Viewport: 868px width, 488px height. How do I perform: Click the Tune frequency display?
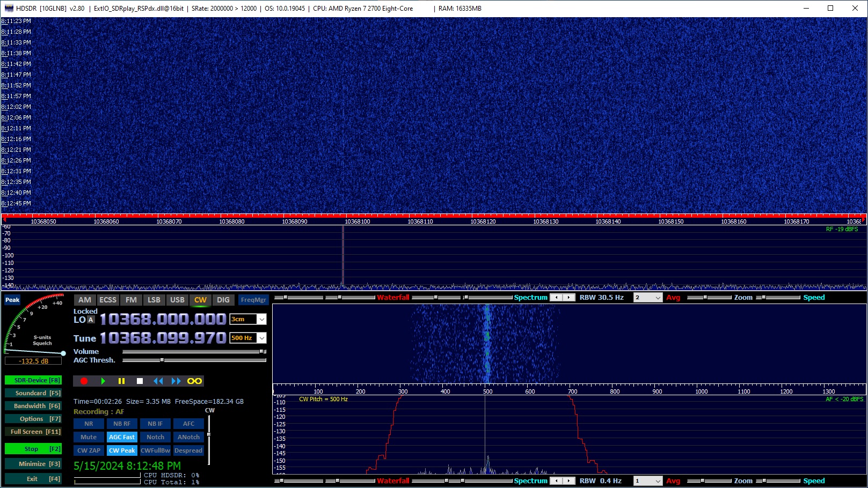click(x=163, y=338)
